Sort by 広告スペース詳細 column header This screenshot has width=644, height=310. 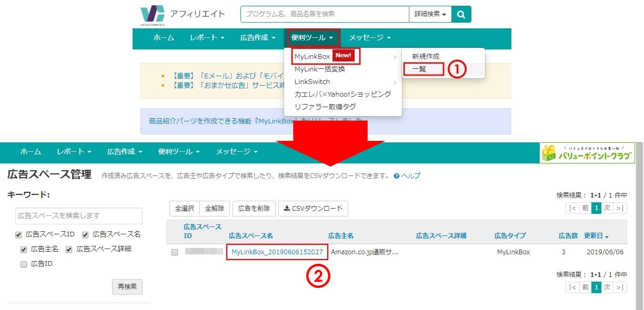441,236
